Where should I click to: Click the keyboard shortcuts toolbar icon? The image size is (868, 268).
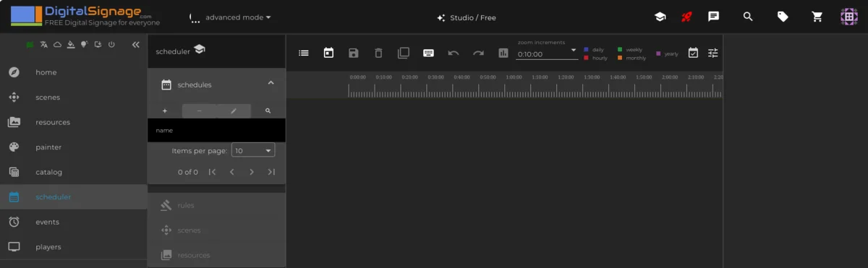[428, 53]
